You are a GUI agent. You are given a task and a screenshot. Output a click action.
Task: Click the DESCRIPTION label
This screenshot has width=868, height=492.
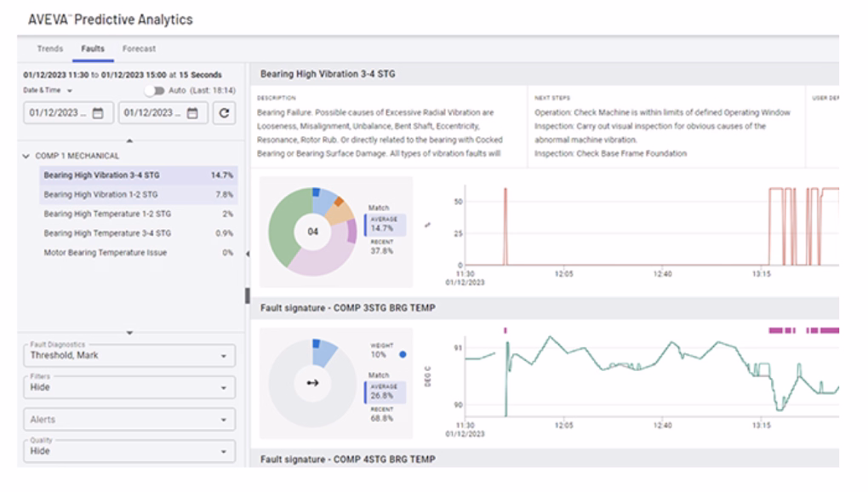(277, 98)
